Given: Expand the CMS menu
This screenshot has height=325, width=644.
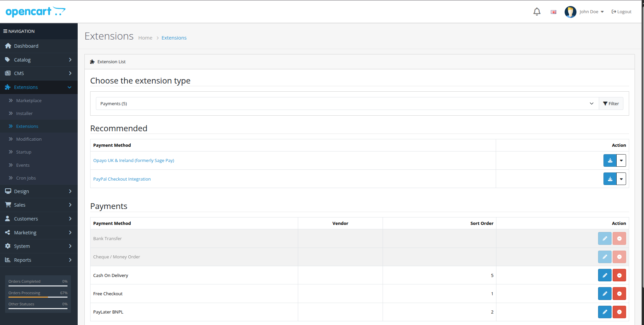Looking at the screenshot, I should click(x=39, y=73).
